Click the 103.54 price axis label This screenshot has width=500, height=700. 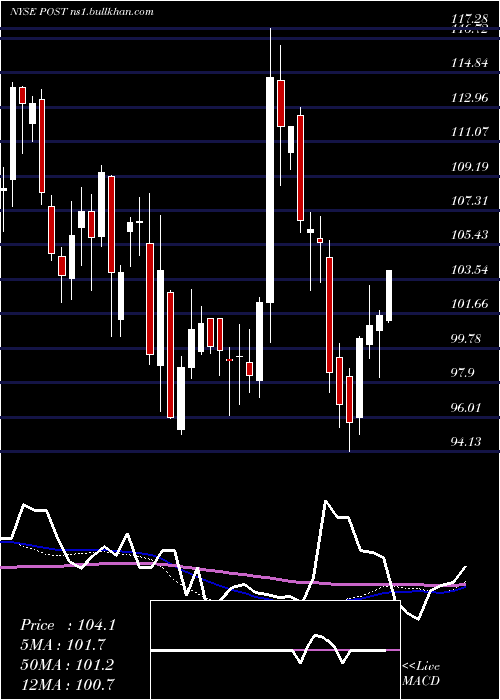point(469,270)
